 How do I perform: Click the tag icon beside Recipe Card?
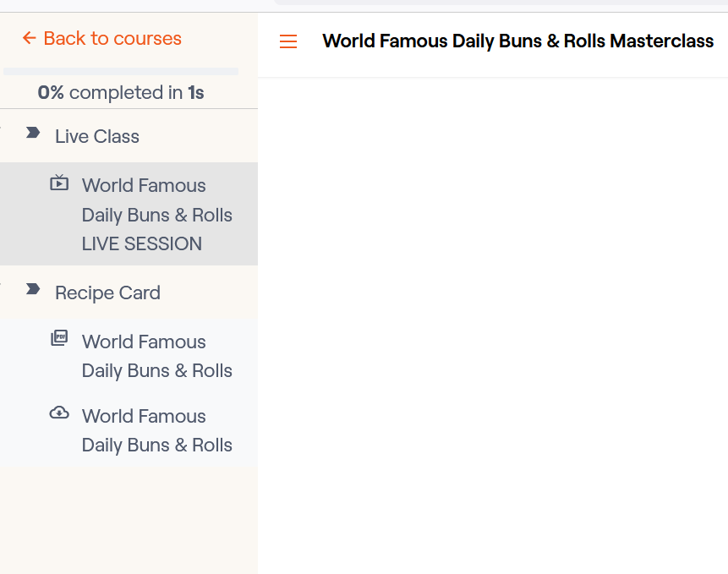pyautogui.click(x=33, y=289)
